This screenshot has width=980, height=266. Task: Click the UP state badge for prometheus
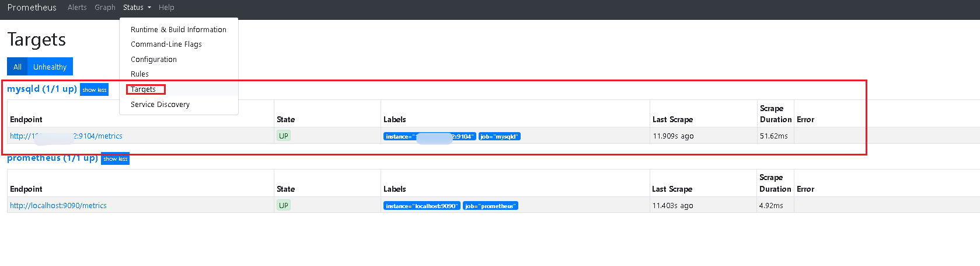point(283,205)
